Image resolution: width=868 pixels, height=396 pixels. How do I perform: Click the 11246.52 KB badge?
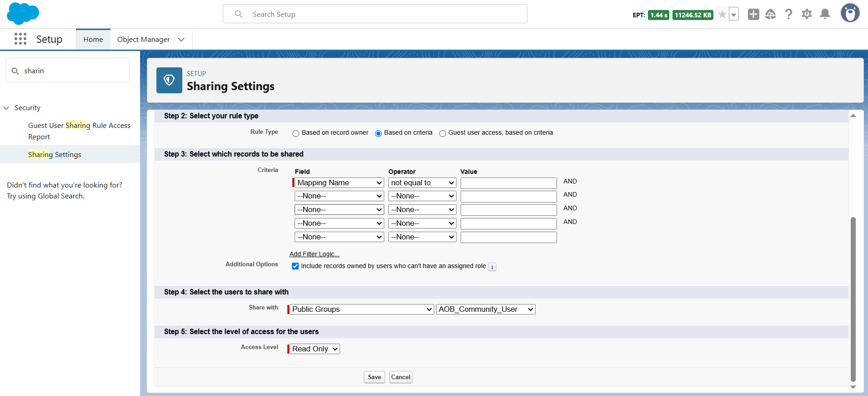coord(693,15)
